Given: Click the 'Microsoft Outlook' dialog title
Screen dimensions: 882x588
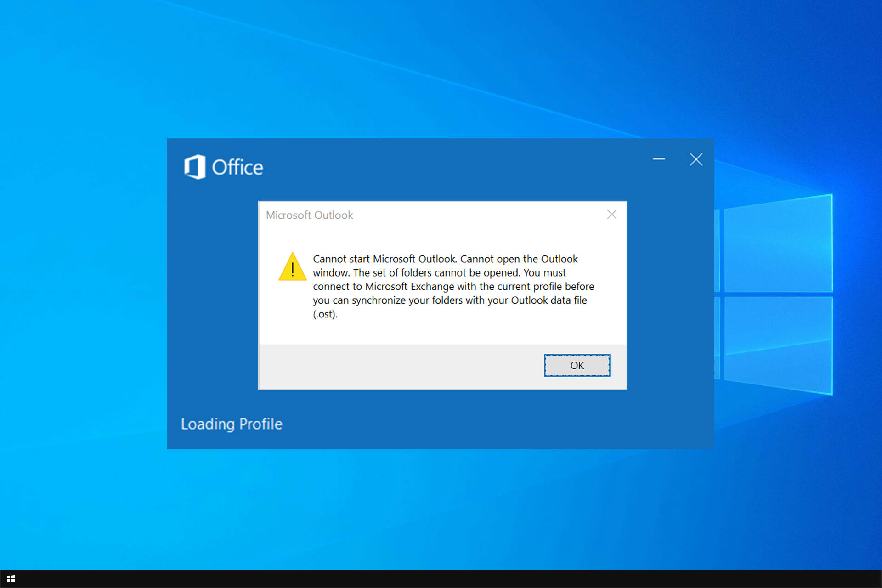Looking at the screenshot, I should (x=310, y=215).
